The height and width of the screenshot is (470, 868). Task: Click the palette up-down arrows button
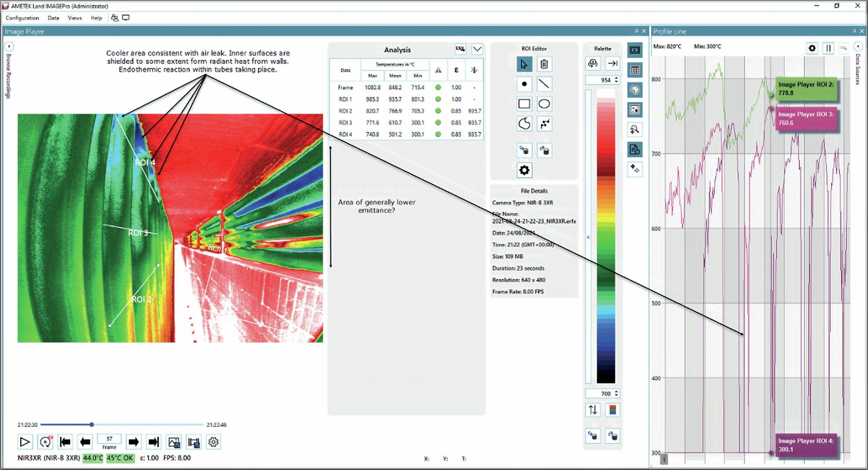pos(593,410)
